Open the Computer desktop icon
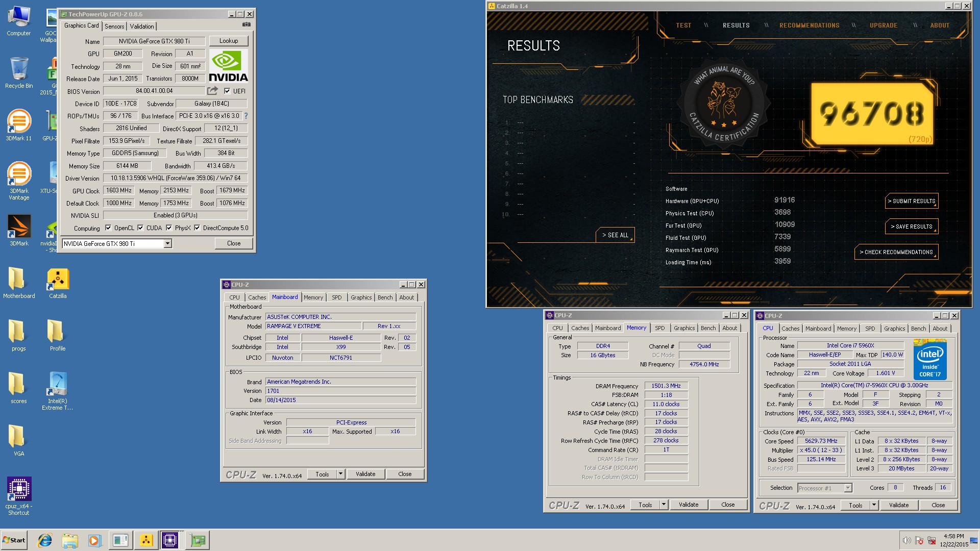Image resolution: width=980 pixels, height=551 pixels. [19, 21]
